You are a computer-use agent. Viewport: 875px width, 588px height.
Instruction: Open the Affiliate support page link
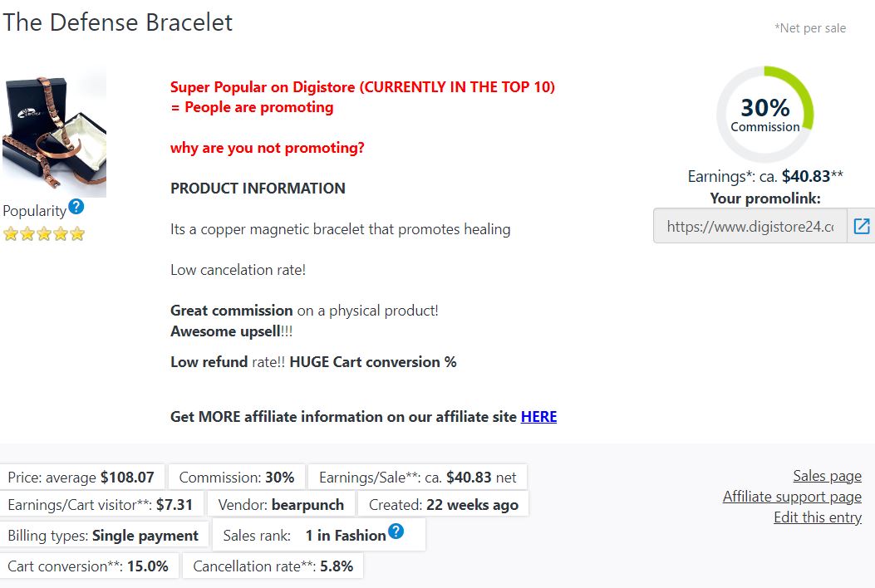pyautogui.click(x=792, y=497)
